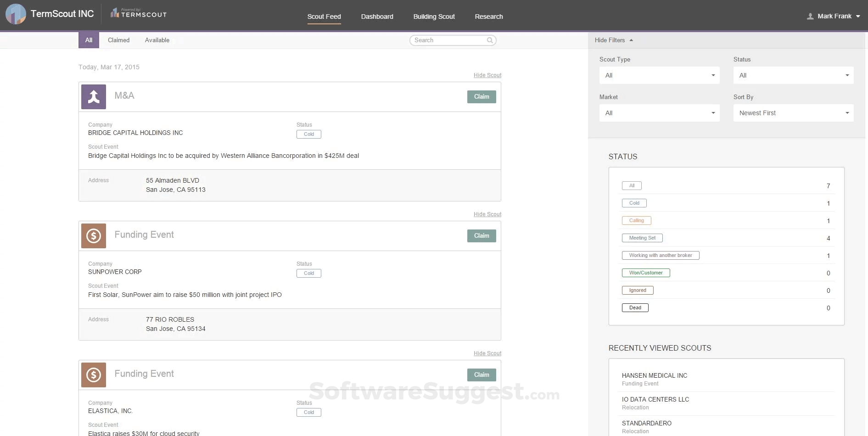Claim the Elastica Funding Event scout
This screenshot has width=868, height=436.
(x=482, y=375)
